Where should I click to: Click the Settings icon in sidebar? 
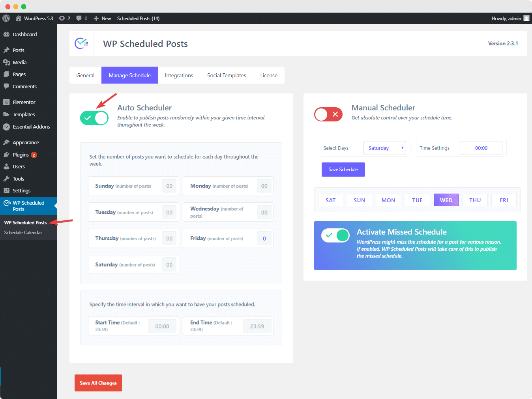click(x=6, y=190)
